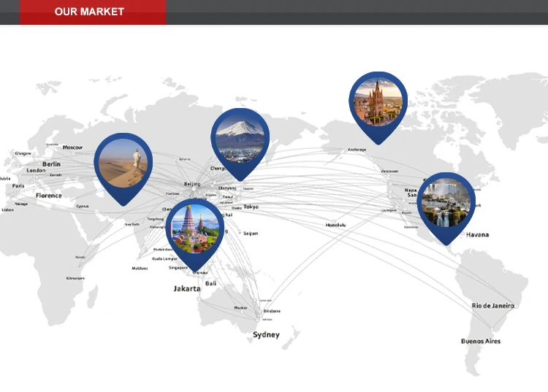Click the Florence city label
548x392 pixels.
[x=48, y=196]
